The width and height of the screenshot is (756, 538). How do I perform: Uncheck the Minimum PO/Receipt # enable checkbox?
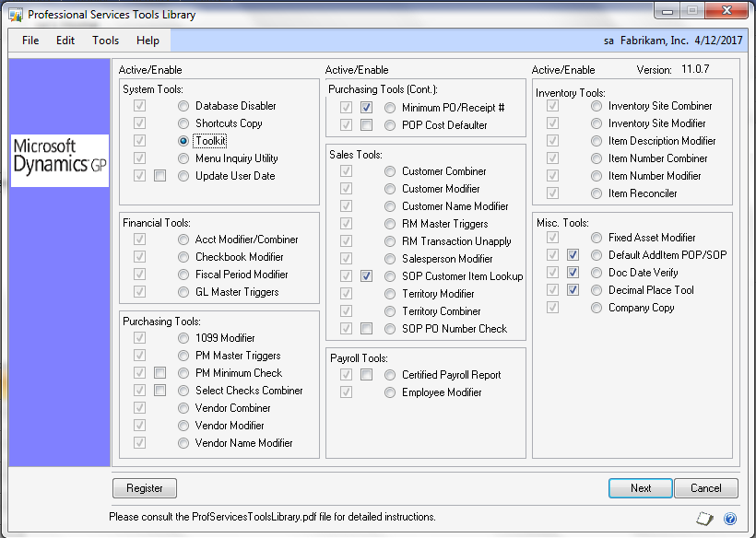(x=366, y=108)
